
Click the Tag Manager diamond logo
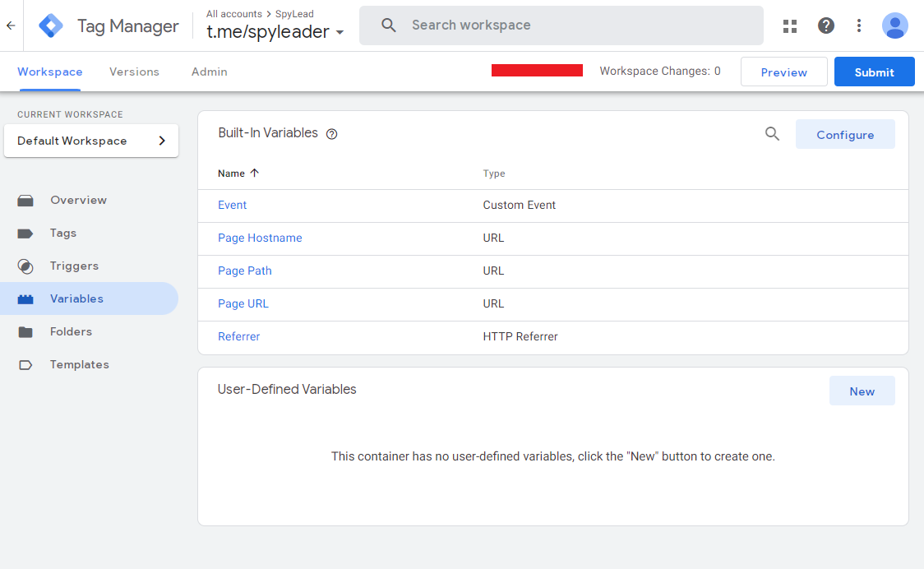[x=51, y=26]
